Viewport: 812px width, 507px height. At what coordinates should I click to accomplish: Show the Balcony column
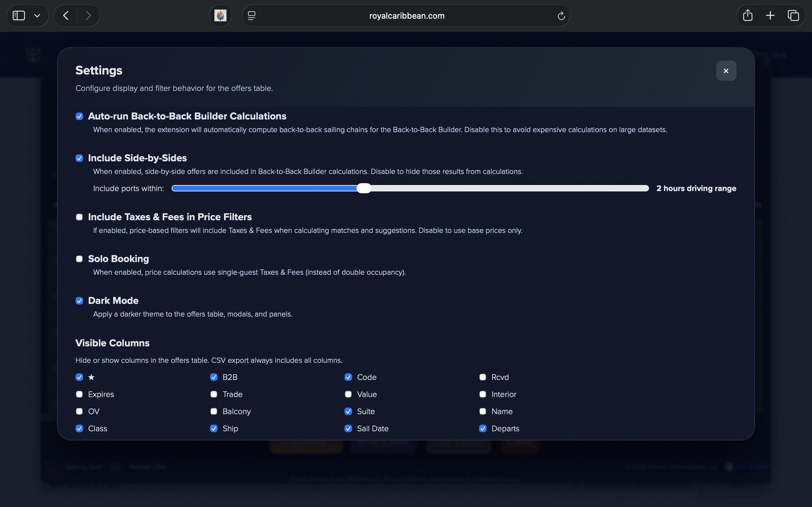pos(214,411)
